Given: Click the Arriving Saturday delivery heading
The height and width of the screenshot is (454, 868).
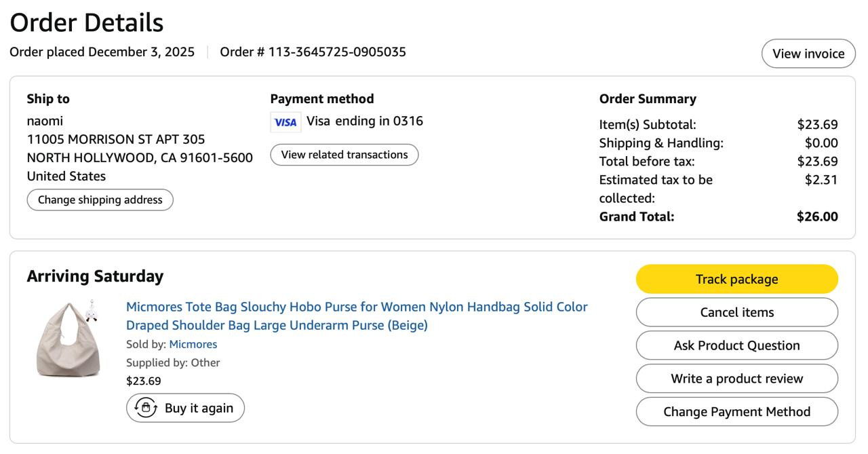Looking at the screenshot, I should click(95, 276).
